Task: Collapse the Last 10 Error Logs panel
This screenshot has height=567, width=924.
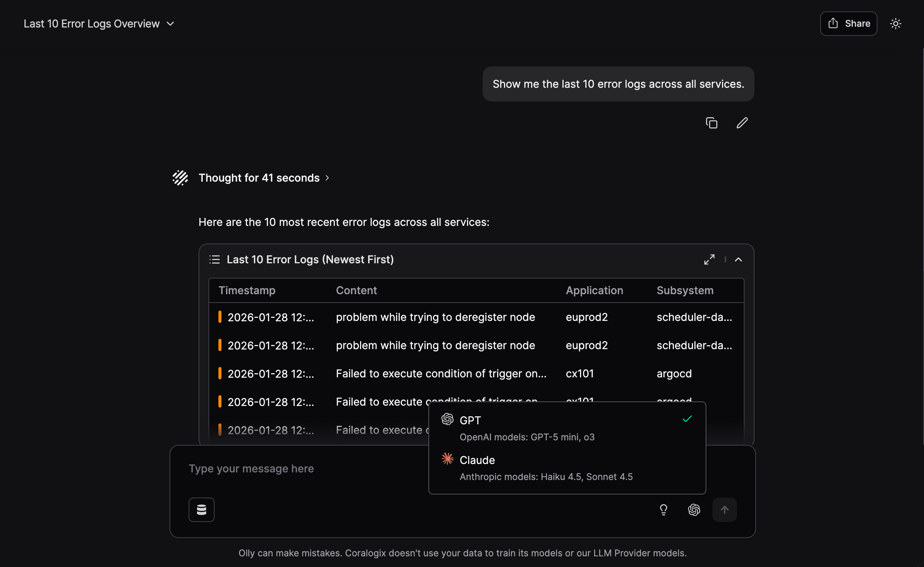Action: point(738,259)
